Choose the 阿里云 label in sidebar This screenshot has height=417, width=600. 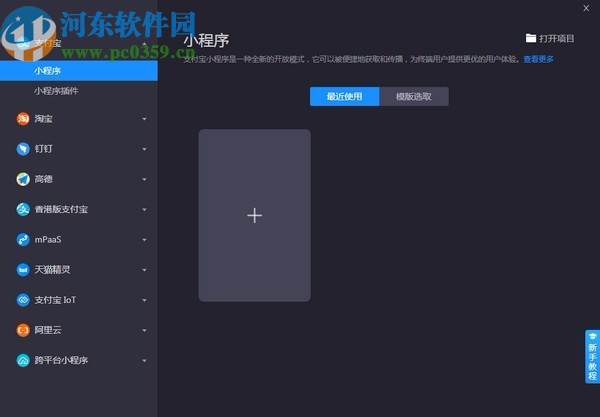48,330
